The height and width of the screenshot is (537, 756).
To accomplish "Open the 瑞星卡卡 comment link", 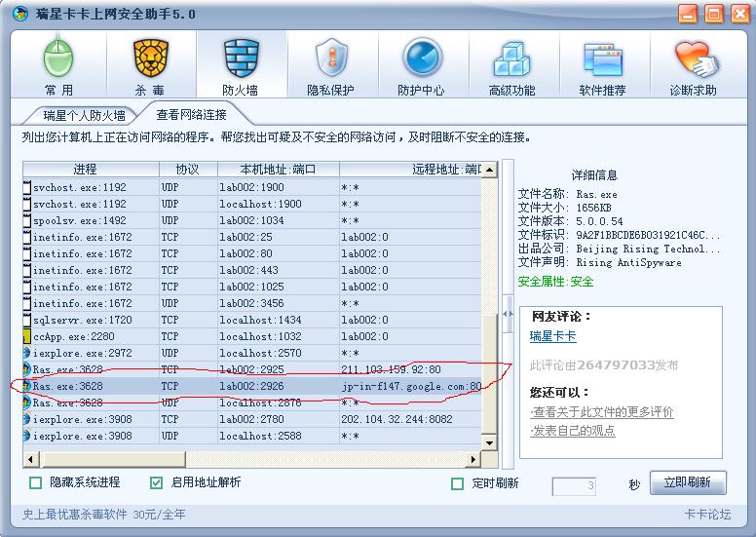I will pyautogui.click(x=552, y=336).
